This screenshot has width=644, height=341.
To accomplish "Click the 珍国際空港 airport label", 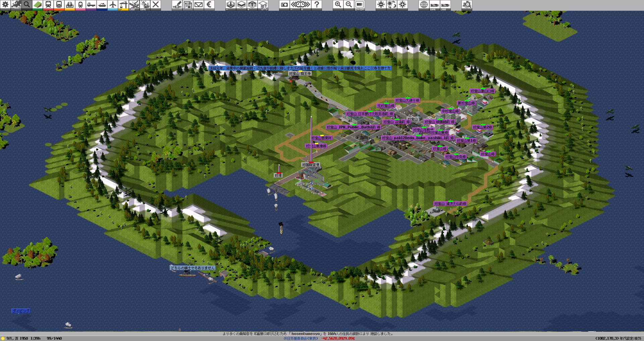I will [311, 165].
